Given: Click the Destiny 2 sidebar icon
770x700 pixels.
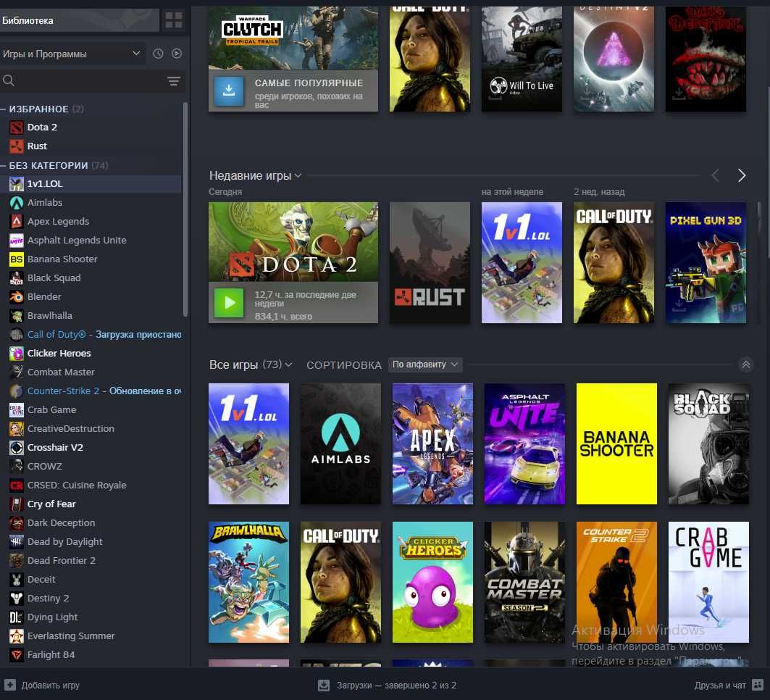Looking at the screenshot, I should pos(16,599).
